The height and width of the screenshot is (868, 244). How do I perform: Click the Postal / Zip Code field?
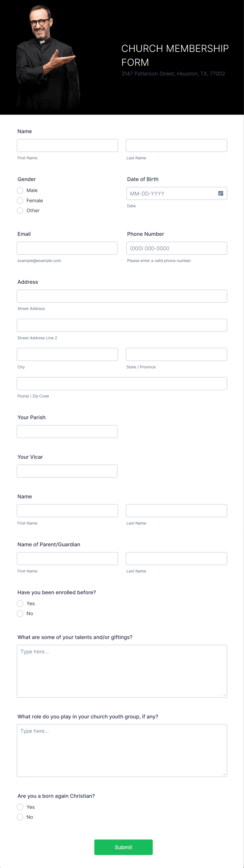click(x=122, y=384)
